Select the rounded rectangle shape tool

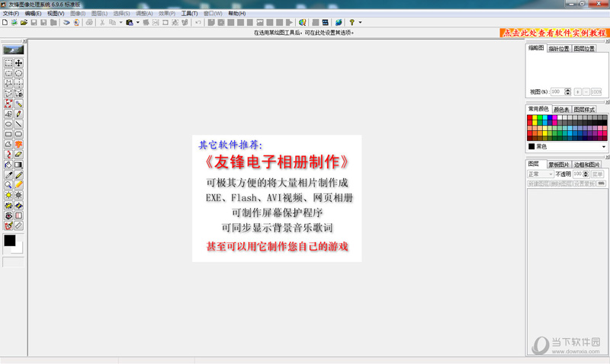pyautogui.click(x=18, y=134)
